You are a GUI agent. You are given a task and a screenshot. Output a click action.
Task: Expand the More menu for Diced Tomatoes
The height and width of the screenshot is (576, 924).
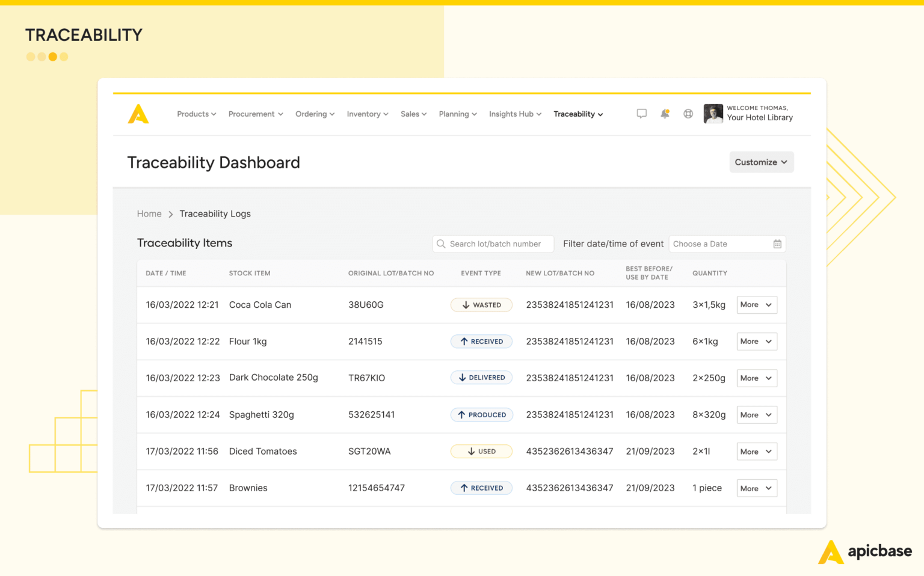click(x=756, y=451)
